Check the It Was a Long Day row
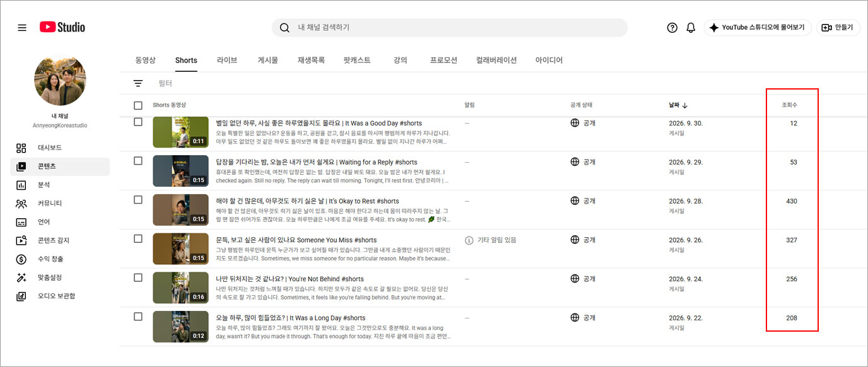 tap(138, 317)
